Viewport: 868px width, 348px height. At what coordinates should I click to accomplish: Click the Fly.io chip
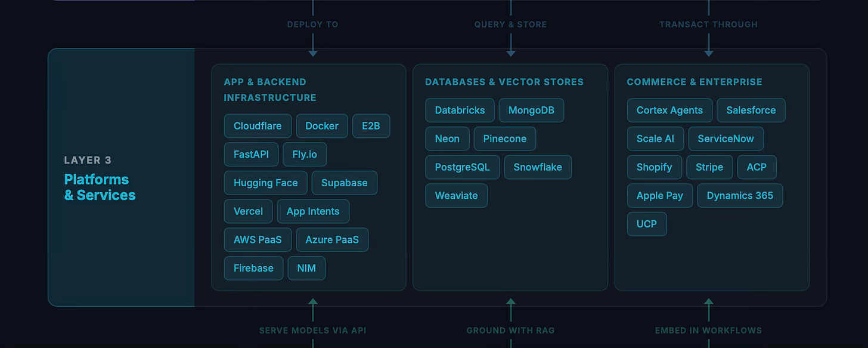tap(305, 155)
